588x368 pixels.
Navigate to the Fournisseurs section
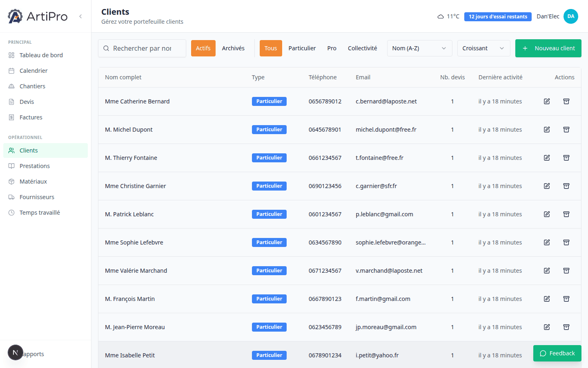37,197
